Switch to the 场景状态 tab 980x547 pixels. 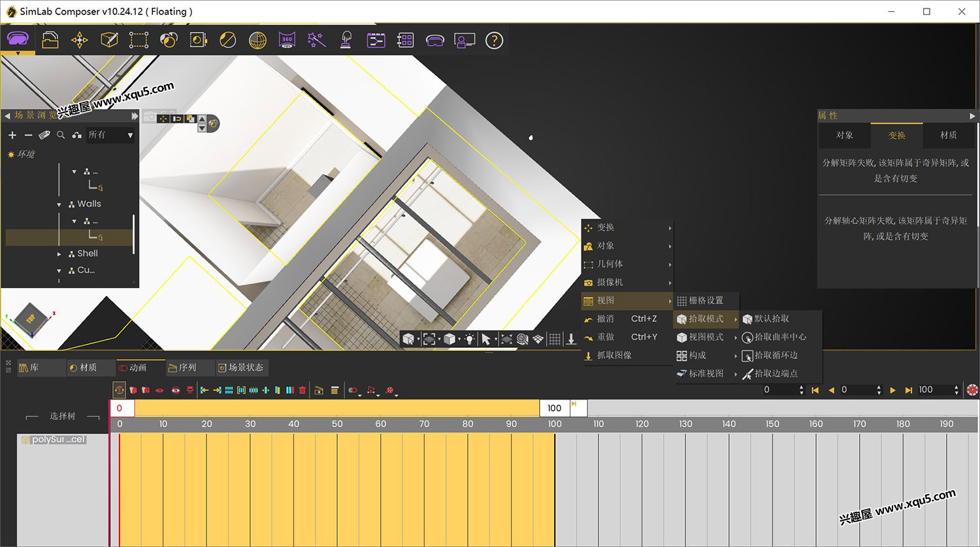[x=241, y=367]
